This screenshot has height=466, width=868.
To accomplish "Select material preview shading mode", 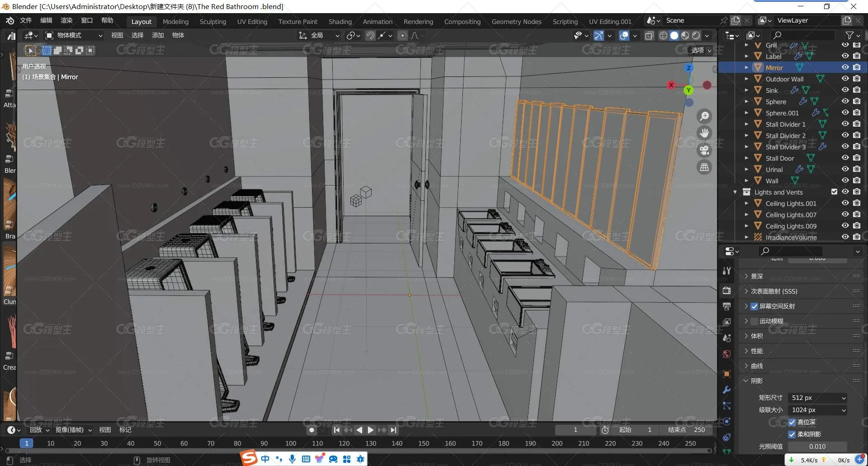I will 685,35.
